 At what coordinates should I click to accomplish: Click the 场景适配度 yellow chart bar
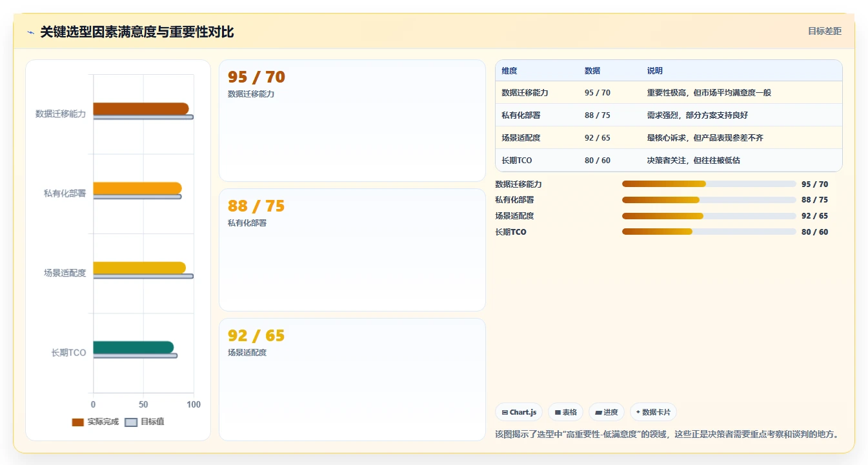[139, 268]
